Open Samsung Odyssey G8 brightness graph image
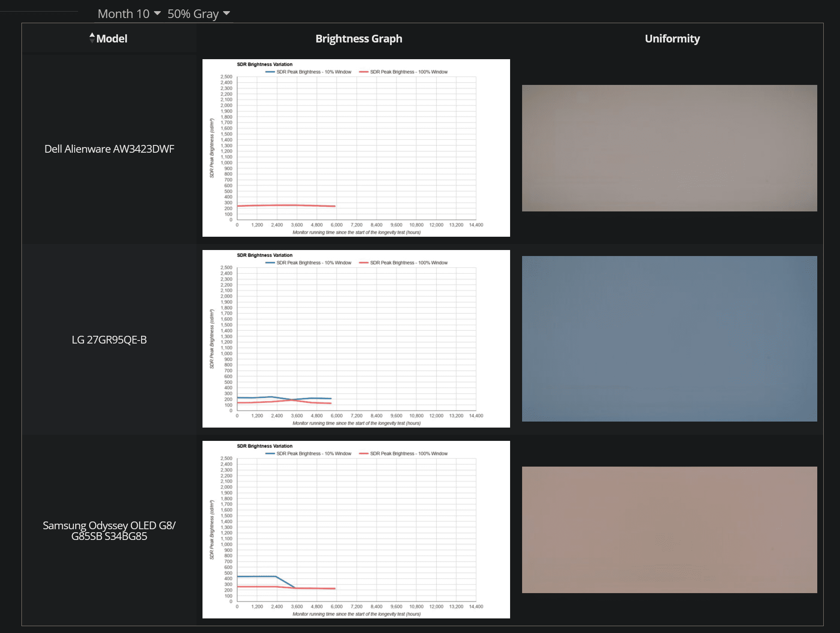This screenshot has height=633, width=840. click(x=356, y=530)
